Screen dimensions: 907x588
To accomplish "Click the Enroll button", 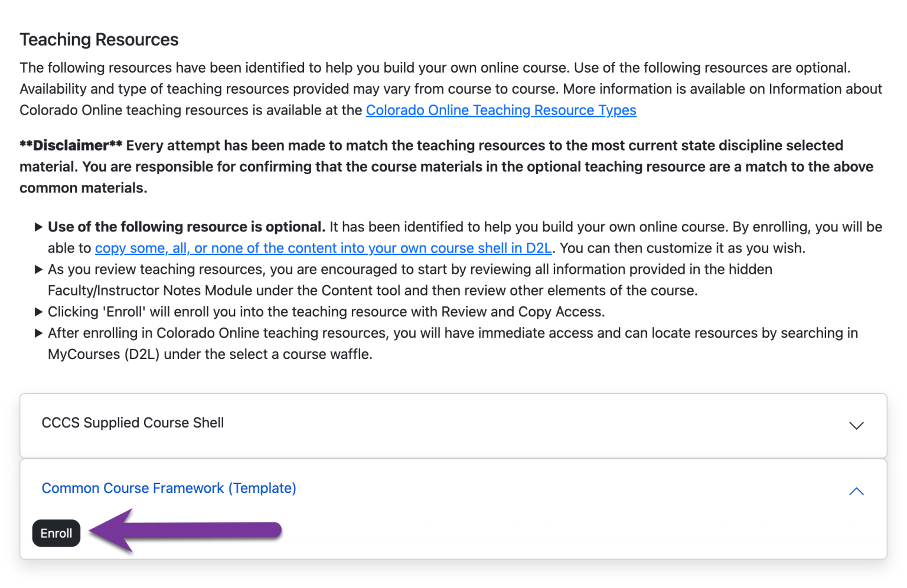I will click(56, 533).
